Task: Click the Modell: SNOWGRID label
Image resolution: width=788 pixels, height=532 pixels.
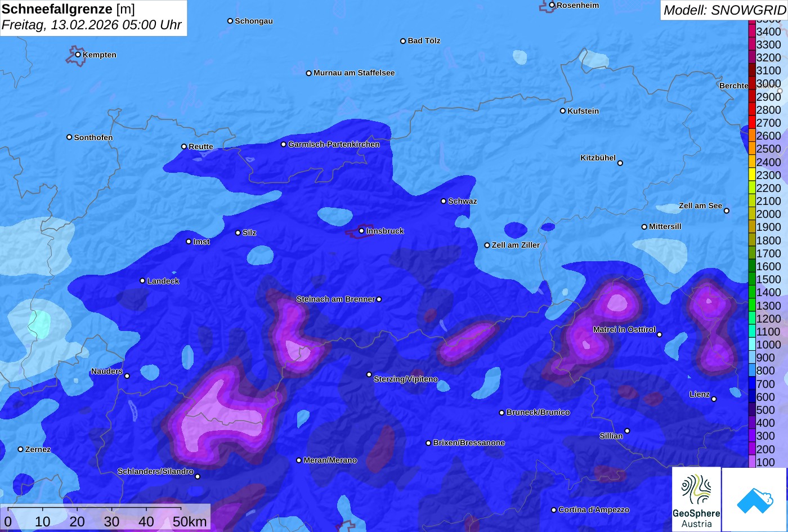Action: (x=724, y=10)
